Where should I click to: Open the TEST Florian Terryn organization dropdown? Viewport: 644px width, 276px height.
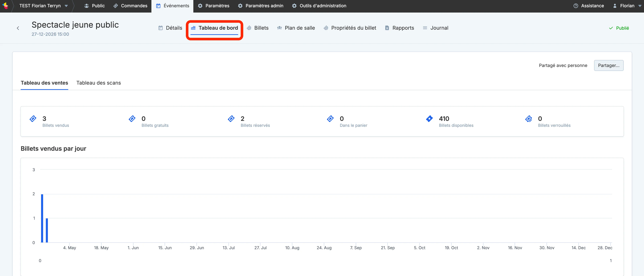[44, 6]
